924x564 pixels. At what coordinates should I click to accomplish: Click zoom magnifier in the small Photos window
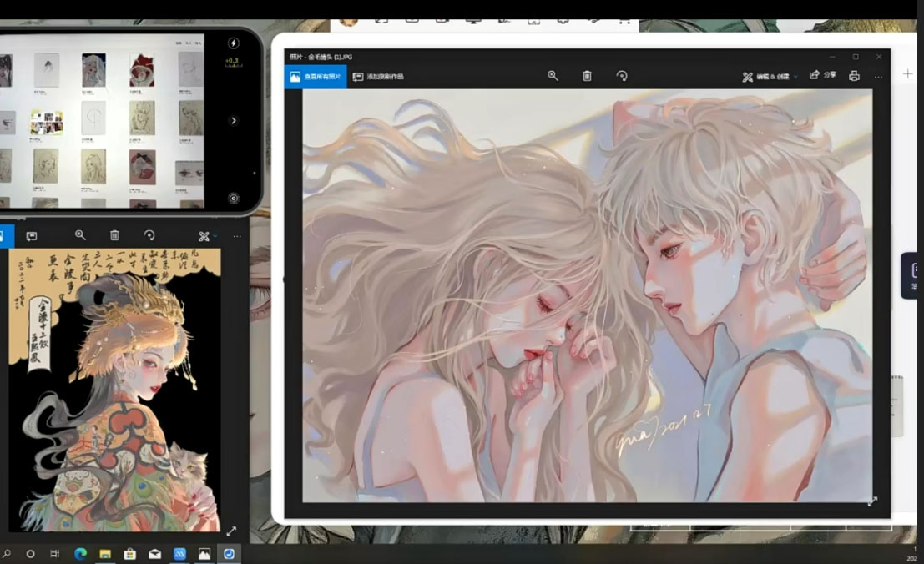tap(80, 235)
